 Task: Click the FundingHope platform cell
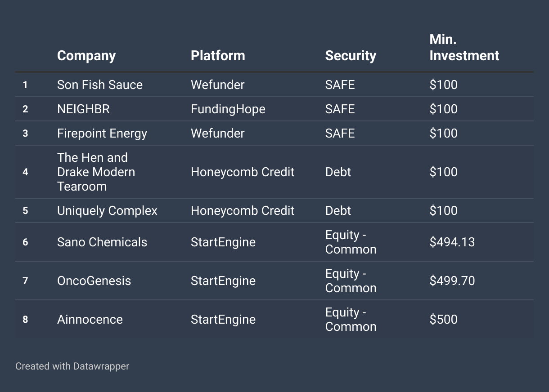coord(228,109)
